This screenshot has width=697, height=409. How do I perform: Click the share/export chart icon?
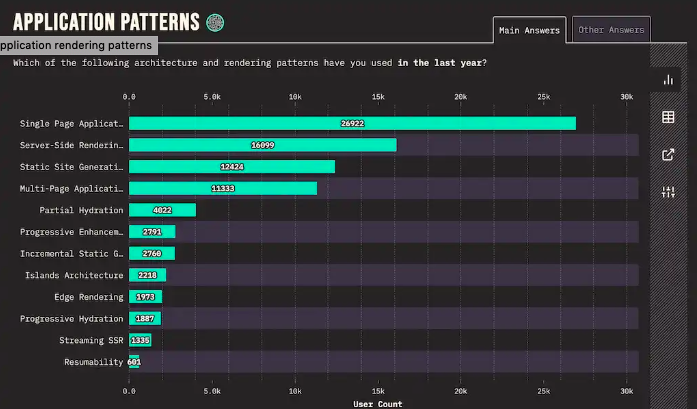pos(669,154)
